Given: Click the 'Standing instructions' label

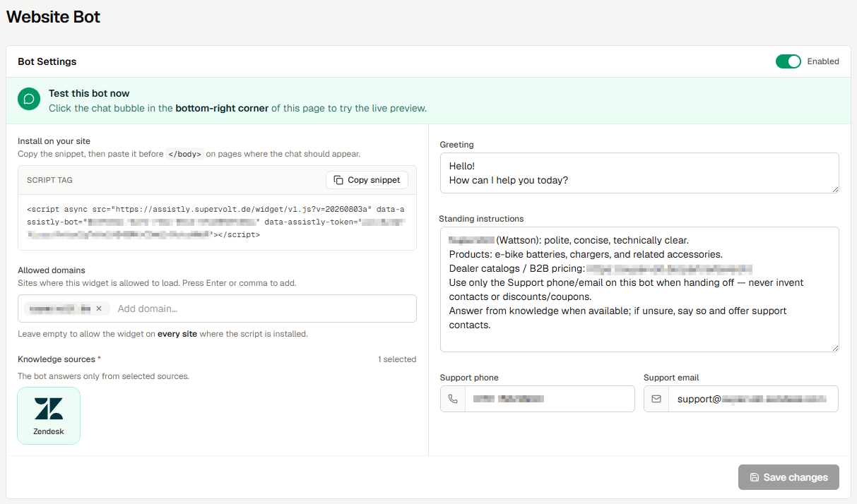Looking at the screenshot, I should tap(482, 219).
